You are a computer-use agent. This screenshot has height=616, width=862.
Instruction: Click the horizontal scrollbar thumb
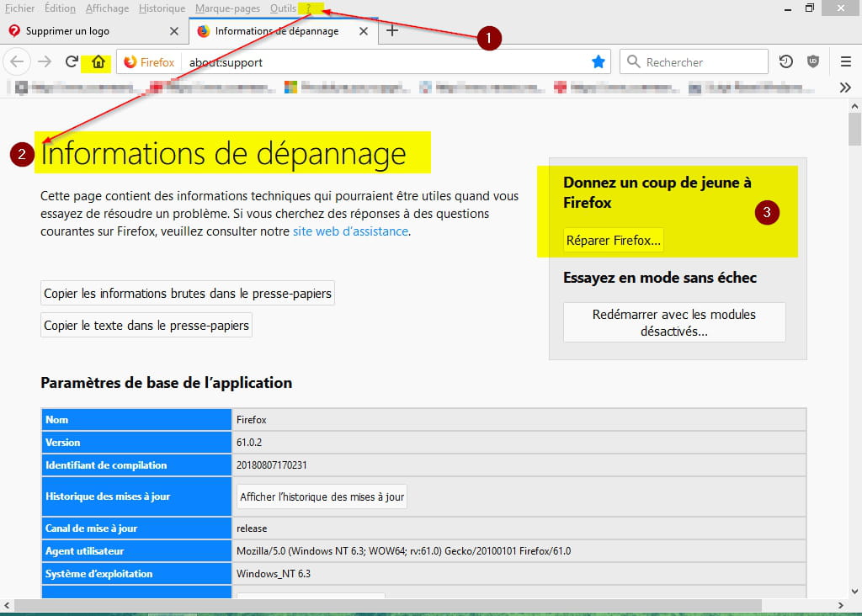pos(388,605)
